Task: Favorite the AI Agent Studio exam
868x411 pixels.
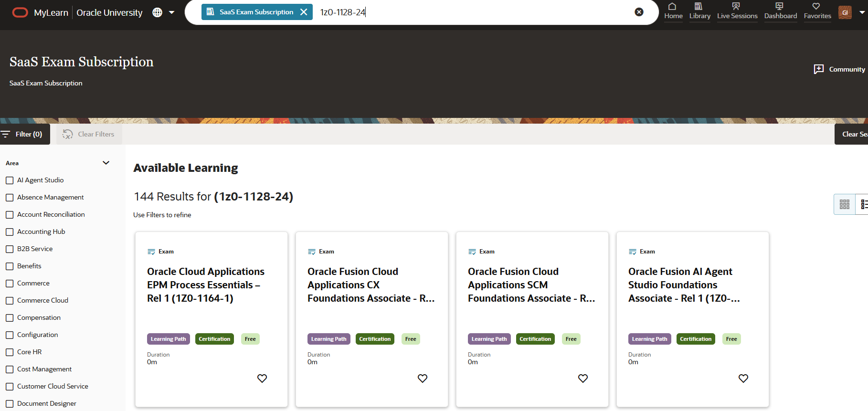Action: coord(743,379)
